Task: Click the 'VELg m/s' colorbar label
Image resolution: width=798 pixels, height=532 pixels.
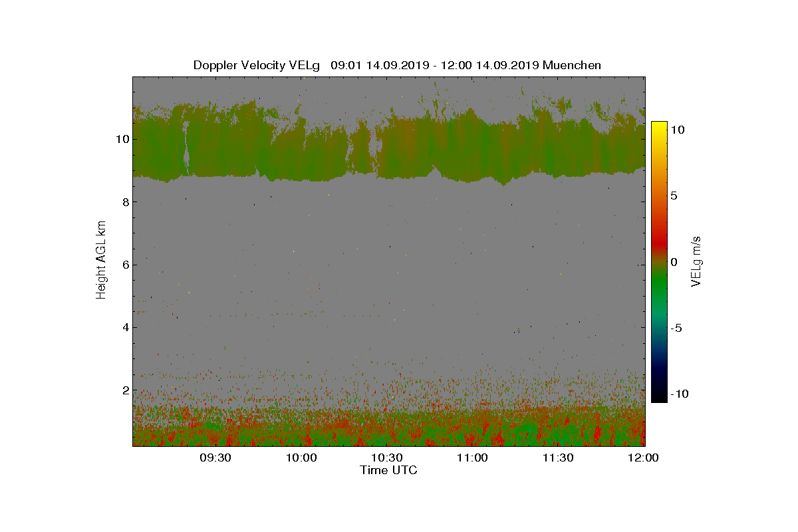Action: (697, 261)
